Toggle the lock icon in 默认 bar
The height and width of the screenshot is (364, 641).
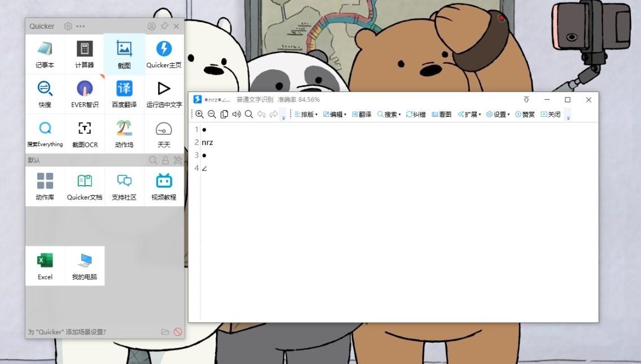(165, 160)
